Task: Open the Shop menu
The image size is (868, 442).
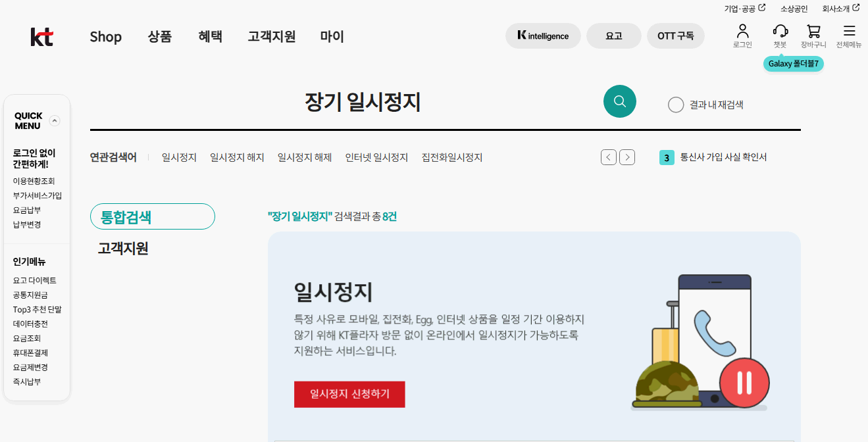Action: point(105,37)
